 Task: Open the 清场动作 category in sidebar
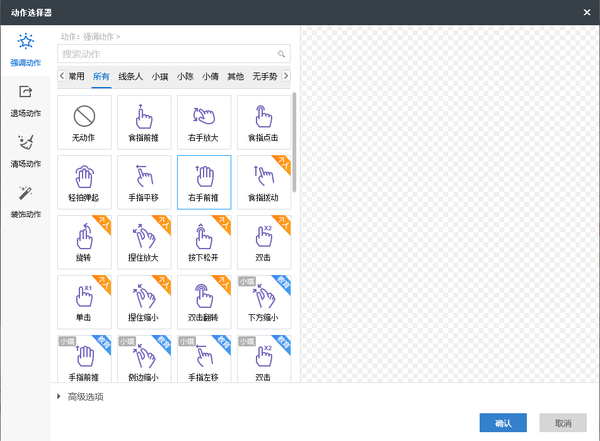(25, 152)
